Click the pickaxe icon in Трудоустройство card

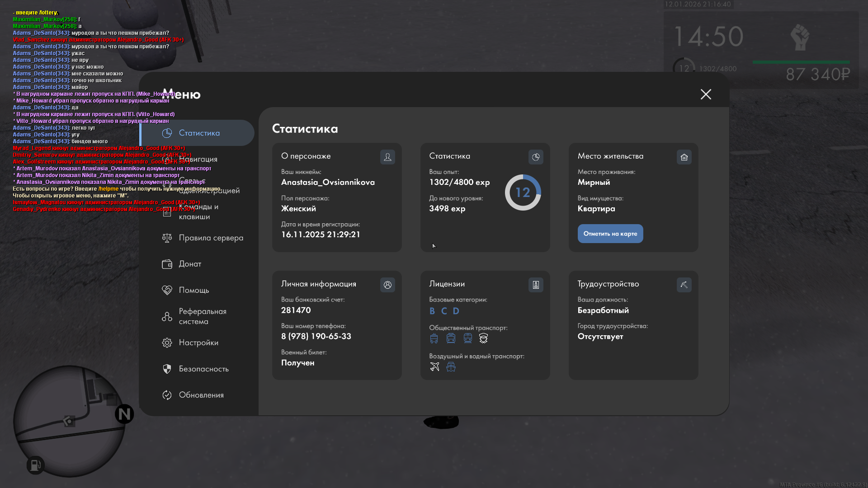(x=684, y=285)
